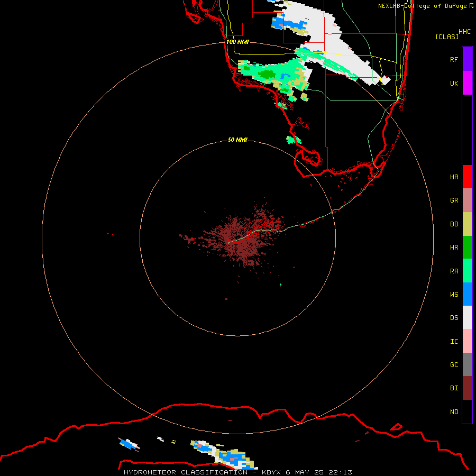Click the blue WS legend swatch
Screen dimensions: 476x476
467,294
